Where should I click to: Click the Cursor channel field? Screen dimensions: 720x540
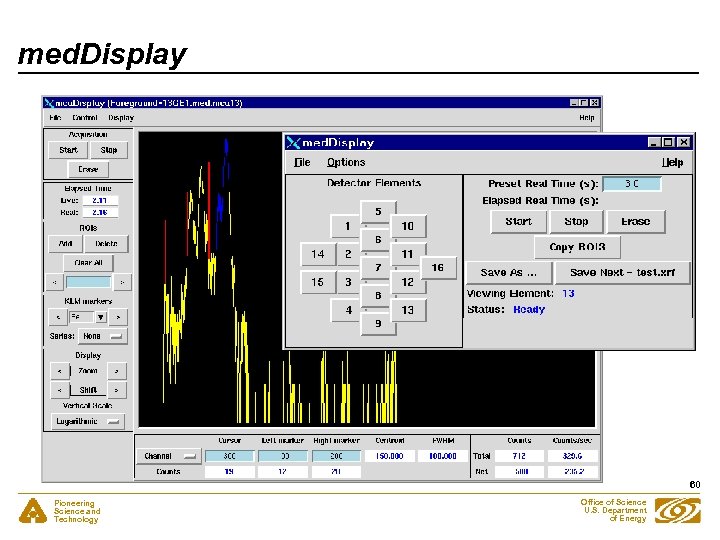coord(229,456)
